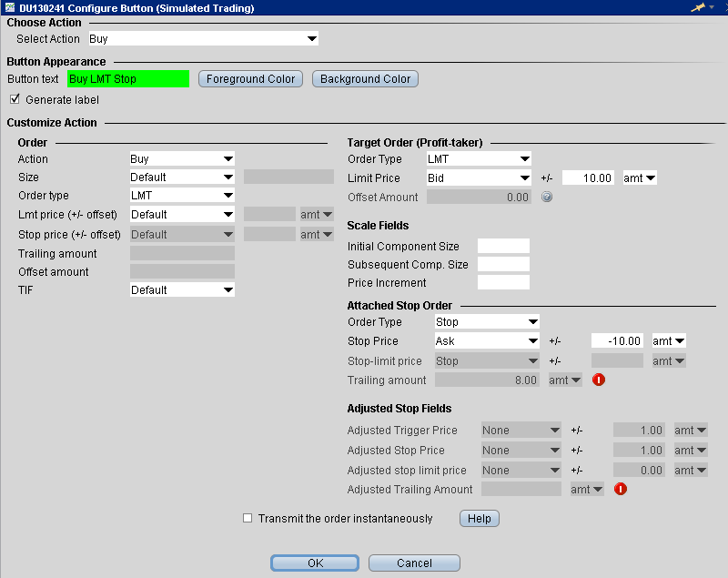The height and width of the screenshot is (578, 728).
Task: Click the Price Increment input field
Action: [x=503, y=283]
